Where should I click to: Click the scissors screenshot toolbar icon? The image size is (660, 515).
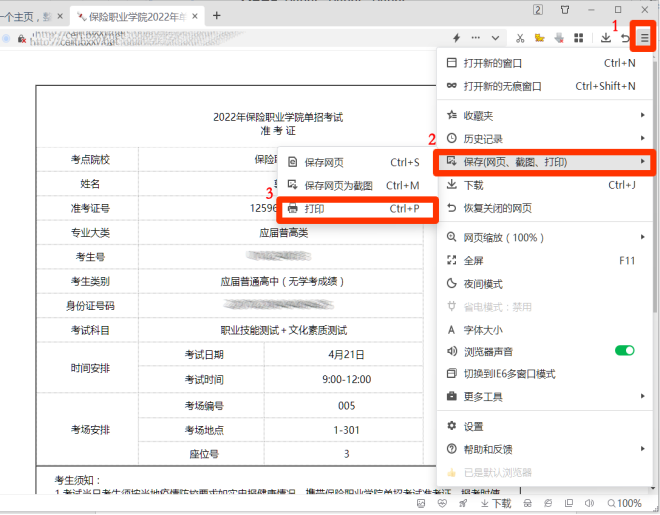pos(520,38)
